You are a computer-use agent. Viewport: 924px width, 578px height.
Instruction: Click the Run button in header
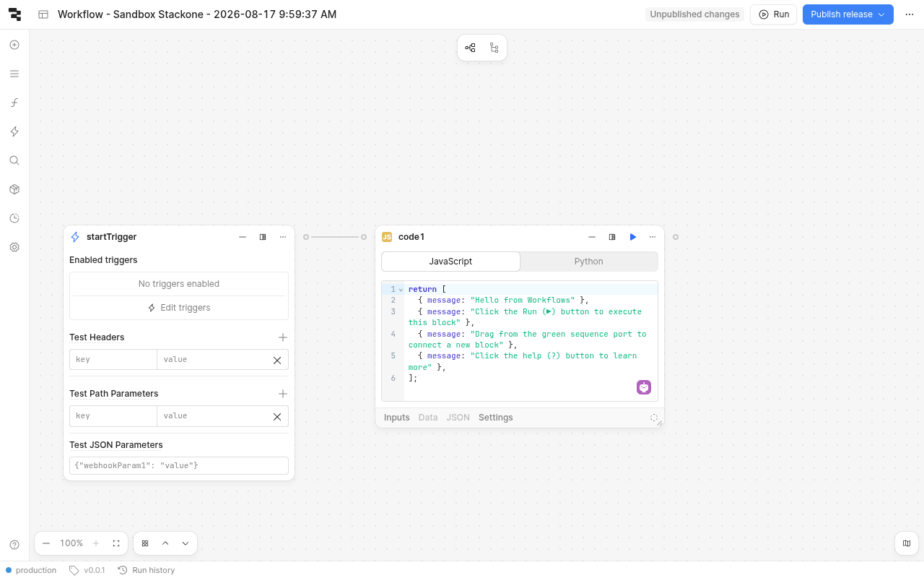point(773,14)
